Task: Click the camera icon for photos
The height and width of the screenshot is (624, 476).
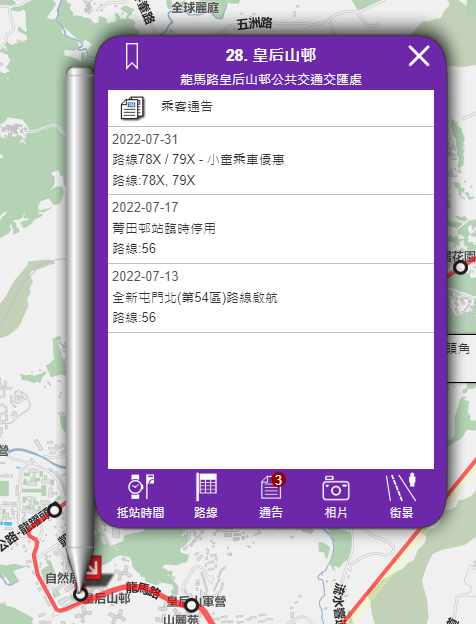Action: click(x=336, y=488)
